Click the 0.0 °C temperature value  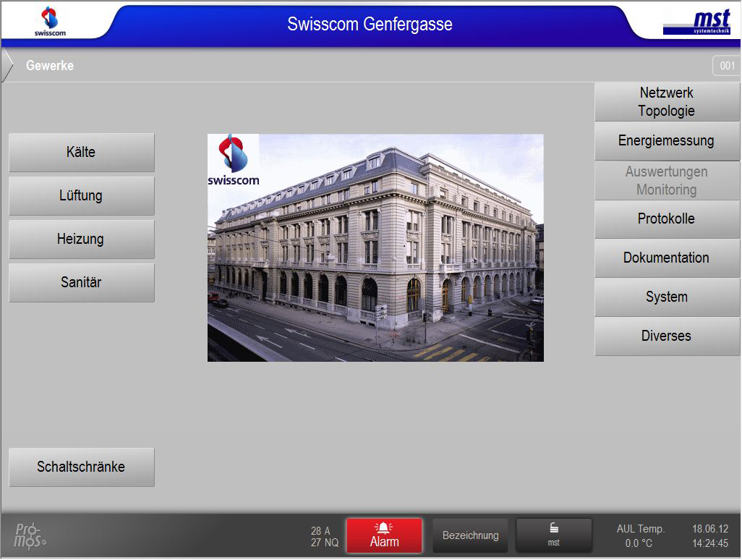[639, 543]
